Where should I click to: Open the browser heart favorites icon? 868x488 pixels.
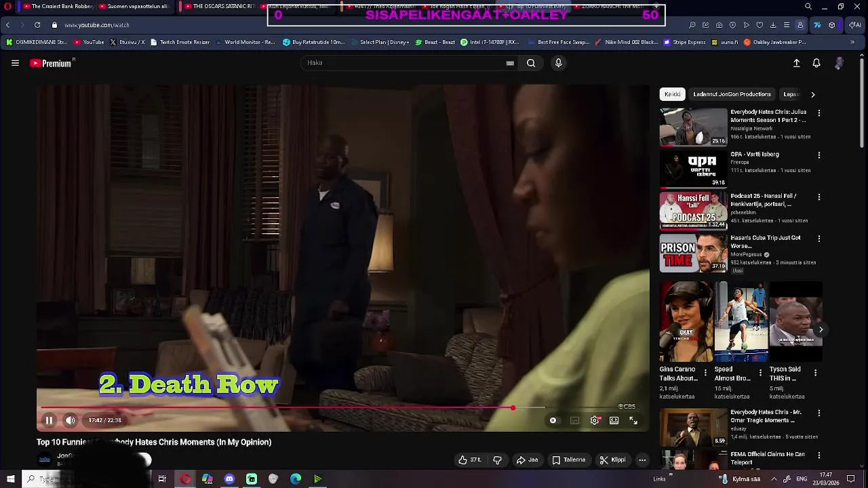[x=759, y=25]
